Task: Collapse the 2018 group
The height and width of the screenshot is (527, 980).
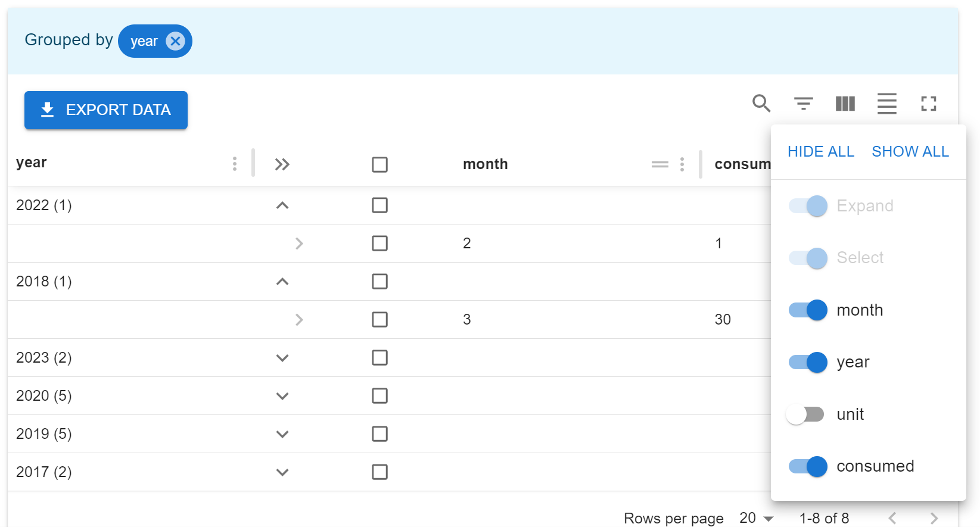Action: pyautogui.click(x=282, y=282)
